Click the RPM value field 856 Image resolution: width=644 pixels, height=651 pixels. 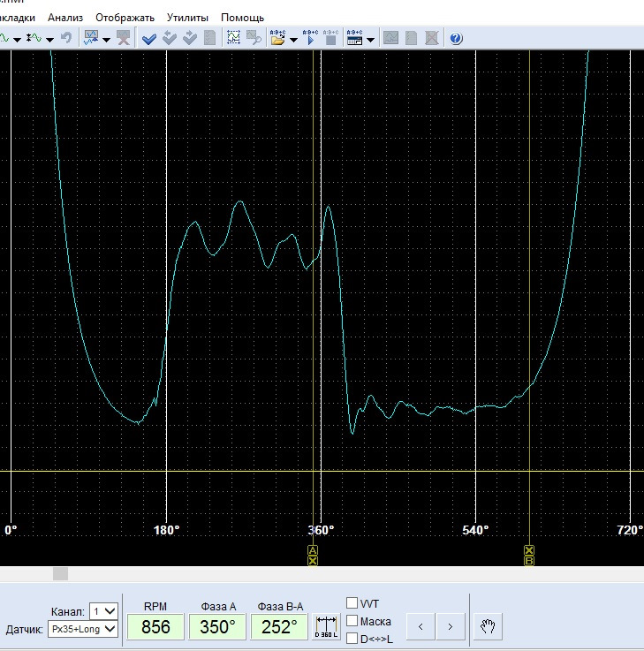[x=155, y=626]
